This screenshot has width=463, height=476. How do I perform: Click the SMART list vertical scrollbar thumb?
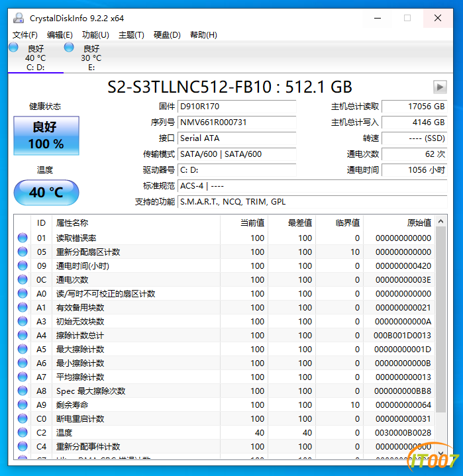441,319
